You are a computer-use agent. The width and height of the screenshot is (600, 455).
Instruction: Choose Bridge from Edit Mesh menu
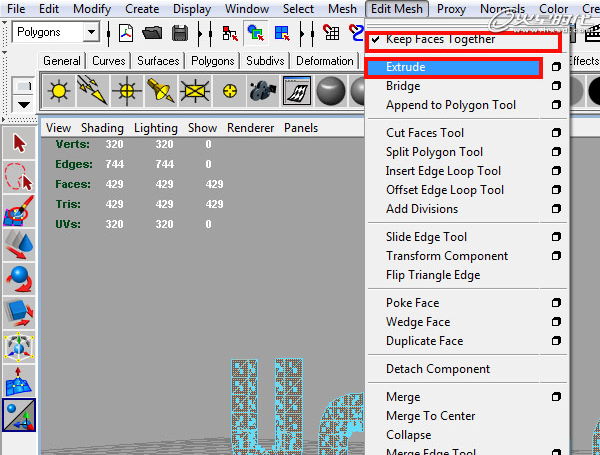click(x=403, y=86)
